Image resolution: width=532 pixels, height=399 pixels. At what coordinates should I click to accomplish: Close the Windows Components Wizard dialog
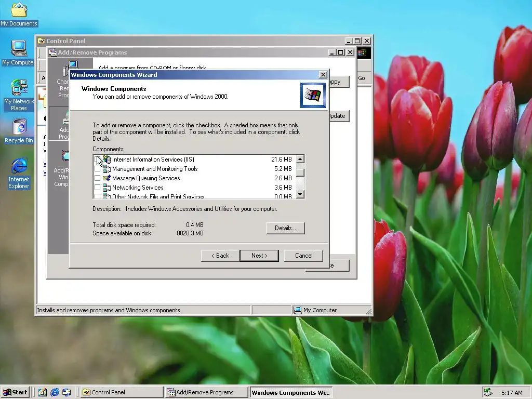coord(323,75)
